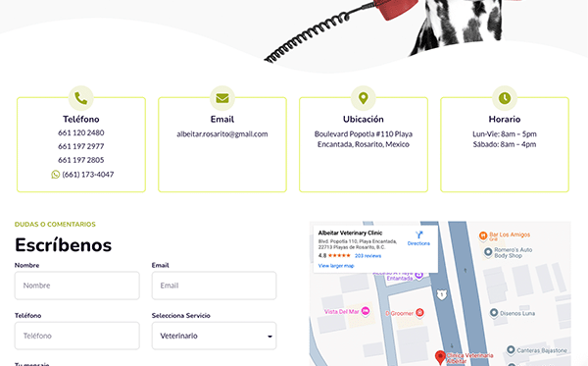The width and height of the screenshot is (588, 366).
Task: Click Albeitar Veterinary Clinic title on map card
Action: pos(350,233)
